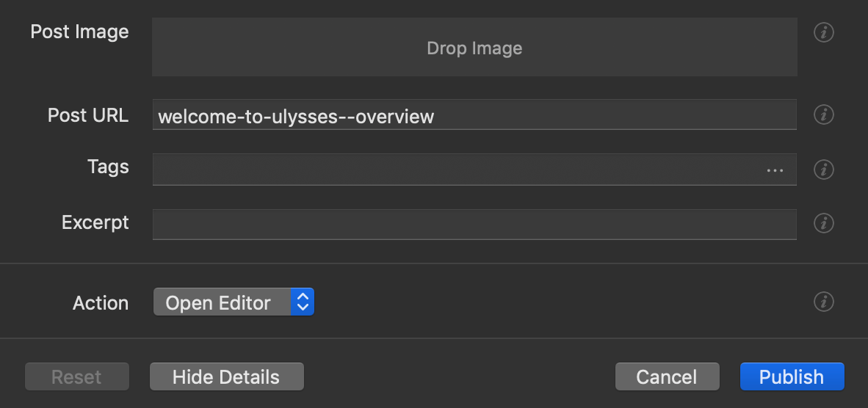Show help info for the Tags field
Screen dimensions: 868x408
click(824, 170)
